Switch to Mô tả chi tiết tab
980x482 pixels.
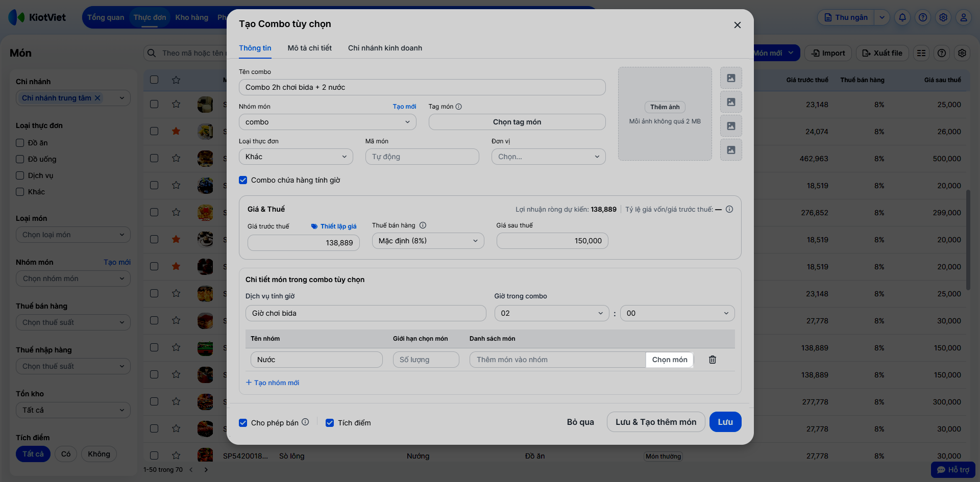pos(309,48)
